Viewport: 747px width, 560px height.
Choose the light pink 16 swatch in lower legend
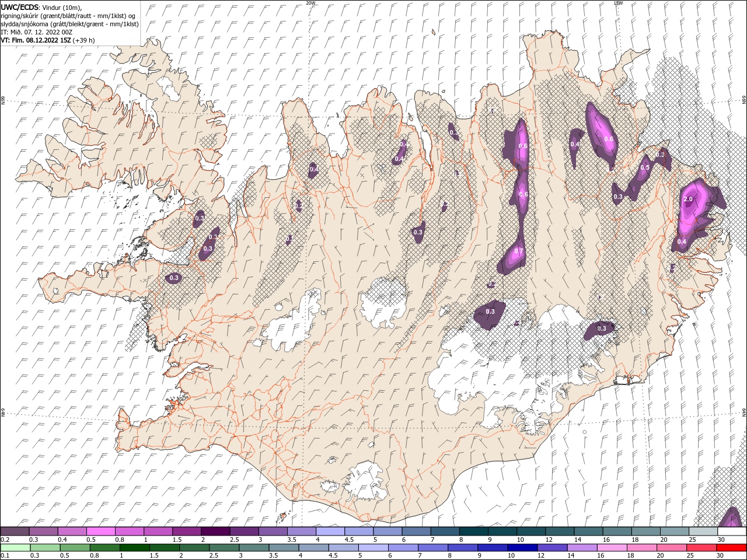tap(611, 548)
